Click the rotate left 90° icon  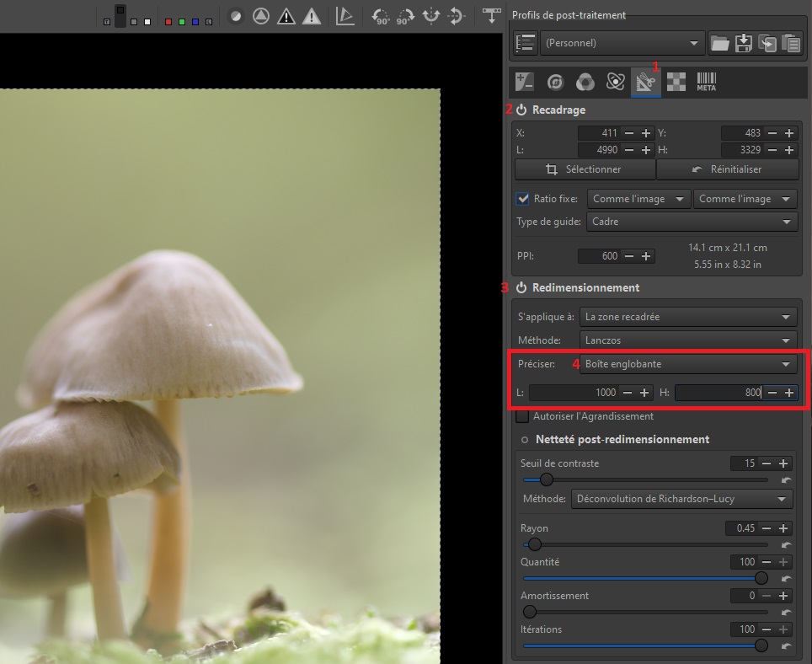380,16
